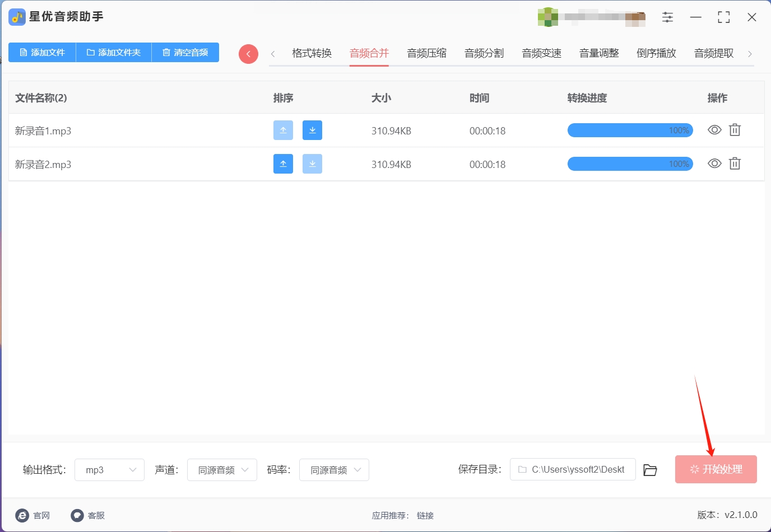Open 音频压缩 tab
The width and height of the screenshot is (771, 532).
click(x=427, y=53)
